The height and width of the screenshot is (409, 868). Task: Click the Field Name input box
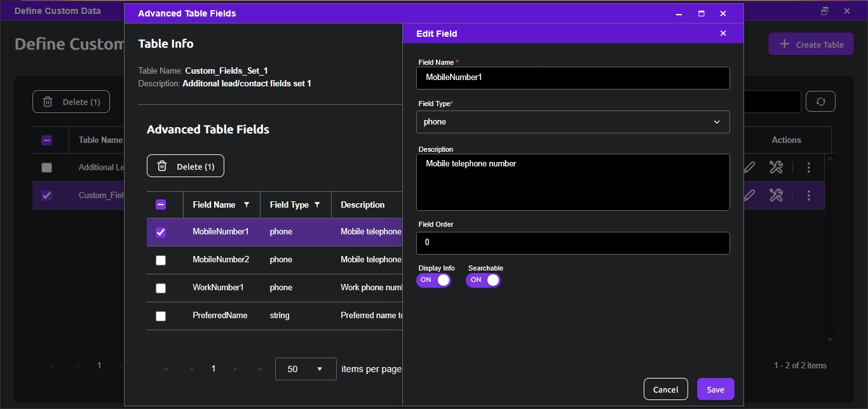click(x=573, y=78)
